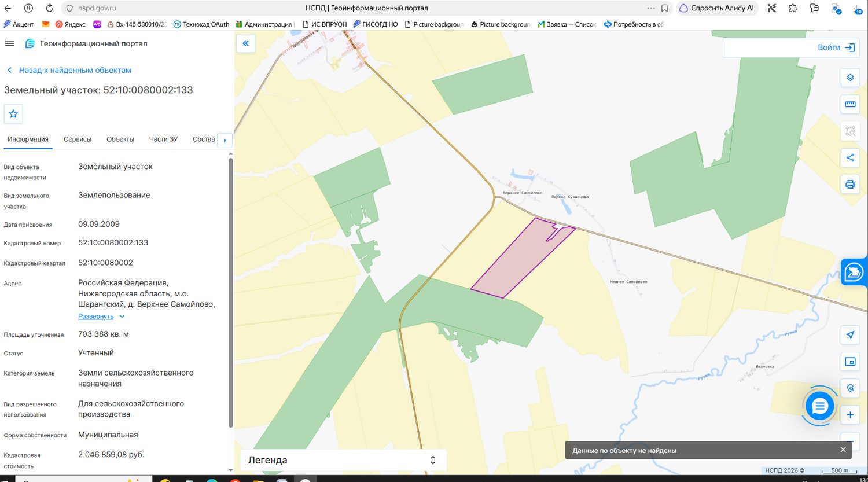Viewport: 868px width, 482px height.
Task: Open the Технокад OAuth bookmark
Action: pyautogui.click(x=201, y=24)
